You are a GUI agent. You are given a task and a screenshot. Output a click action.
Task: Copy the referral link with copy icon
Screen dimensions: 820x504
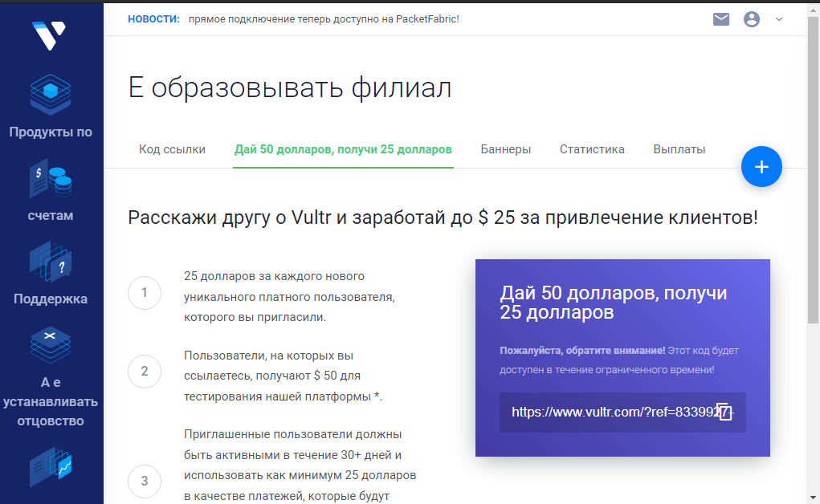click(x=724, y=413)
